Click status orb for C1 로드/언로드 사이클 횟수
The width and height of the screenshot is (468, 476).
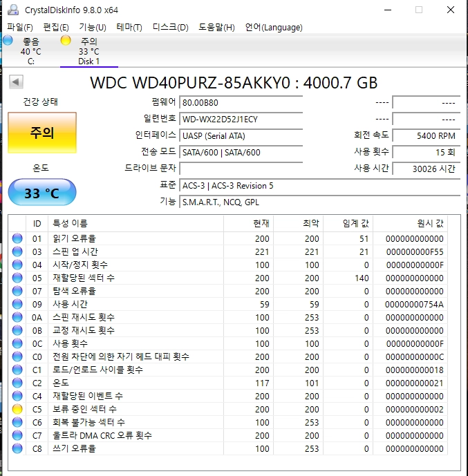[17, 370]
